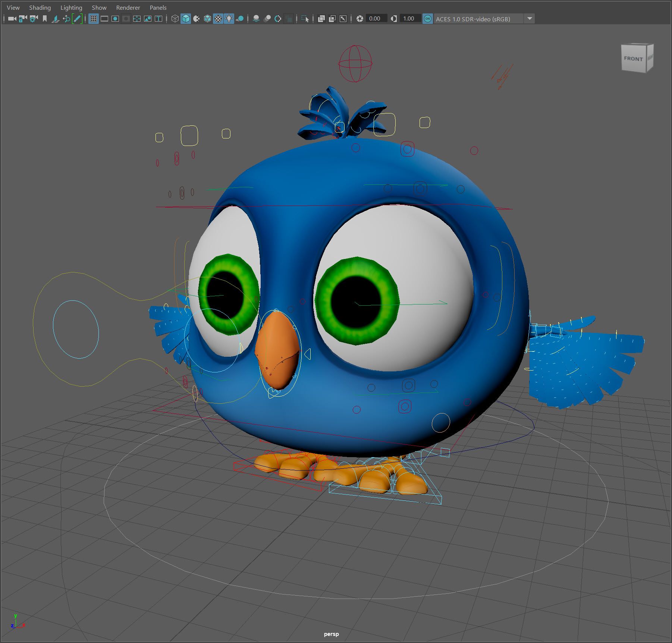
Task: Toggle the viewport Grid display
Action: pyautogui.click(x=94, y=19)
